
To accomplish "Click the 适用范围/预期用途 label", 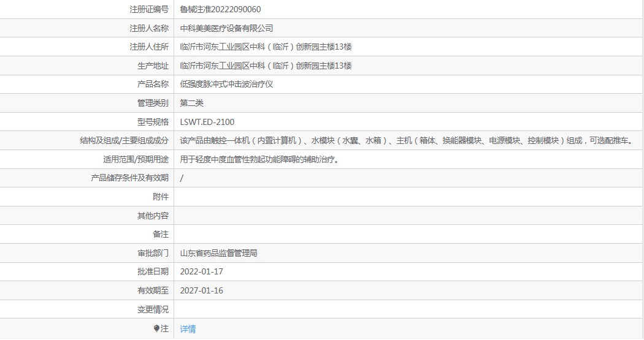I will (136, 159).
